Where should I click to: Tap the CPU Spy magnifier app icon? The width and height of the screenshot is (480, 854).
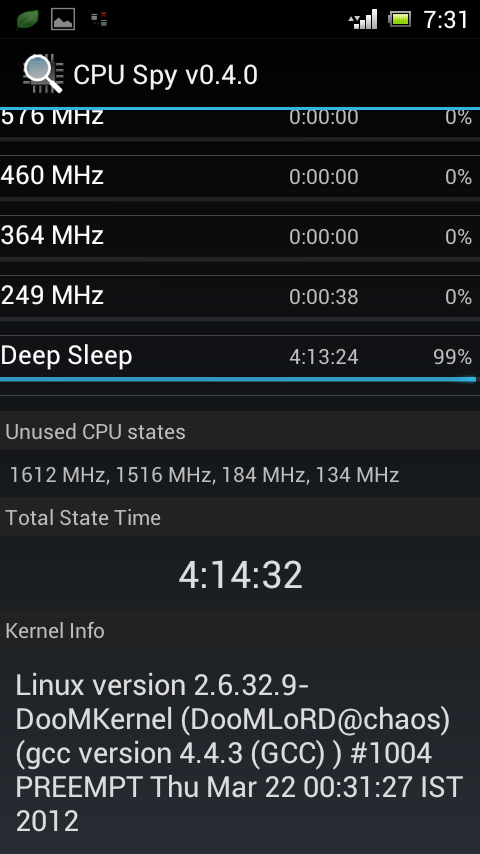coord(42,74)
